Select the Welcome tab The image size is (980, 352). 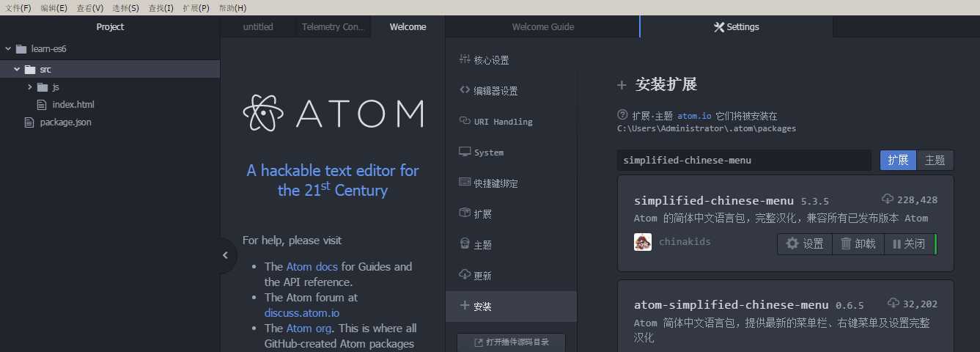[x=408, y=27]
